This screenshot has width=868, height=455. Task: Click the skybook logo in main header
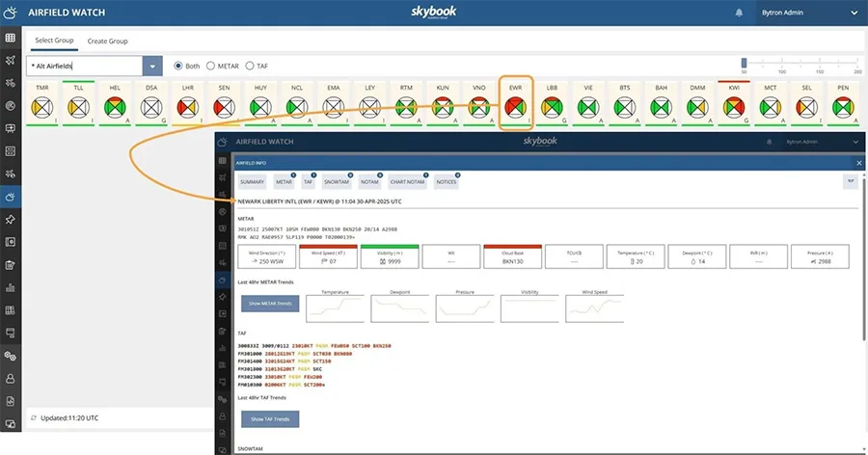433,13
